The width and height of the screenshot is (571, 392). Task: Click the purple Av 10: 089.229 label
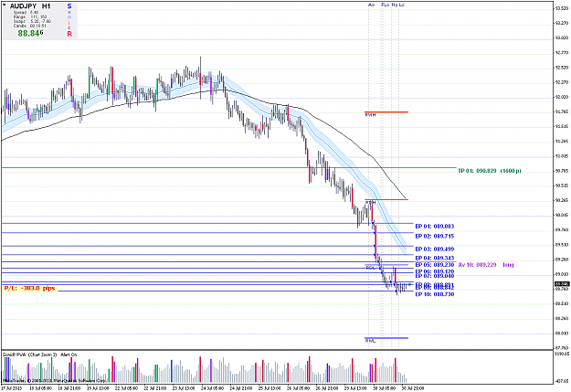coord(486,265)
